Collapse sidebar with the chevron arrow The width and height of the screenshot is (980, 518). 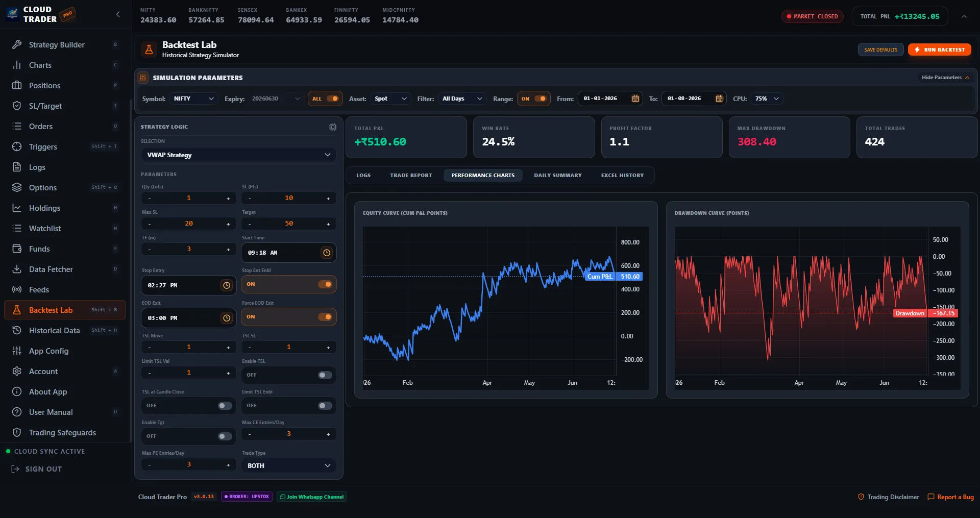[118, 14]
